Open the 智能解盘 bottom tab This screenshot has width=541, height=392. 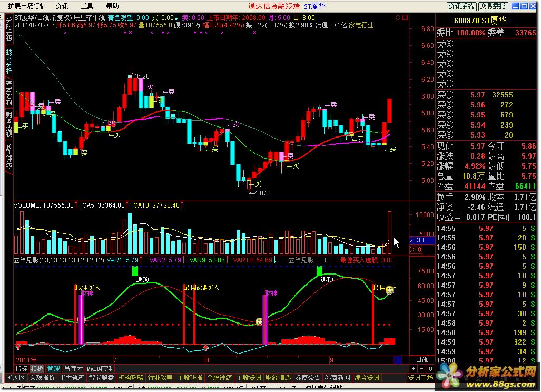point(101,378)
